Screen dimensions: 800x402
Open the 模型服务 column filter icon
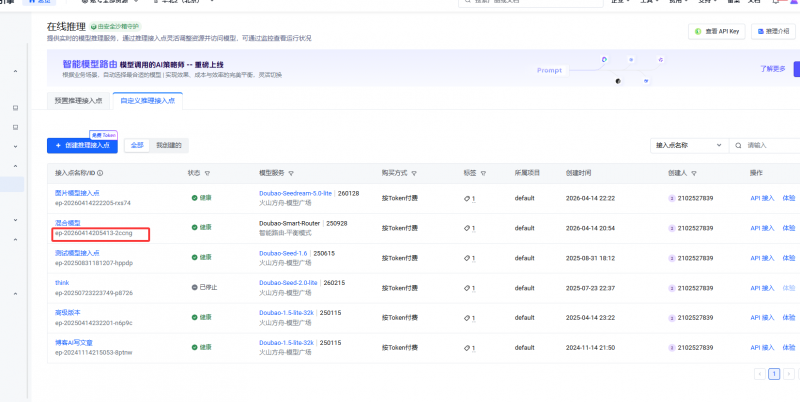click(291, 173)
